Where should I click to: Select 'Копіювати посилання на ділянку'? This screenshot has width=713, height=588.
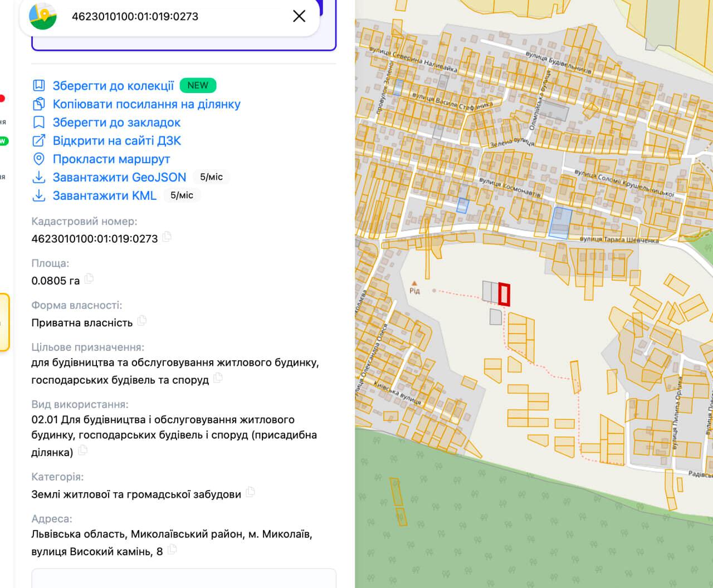coord(146,104)
